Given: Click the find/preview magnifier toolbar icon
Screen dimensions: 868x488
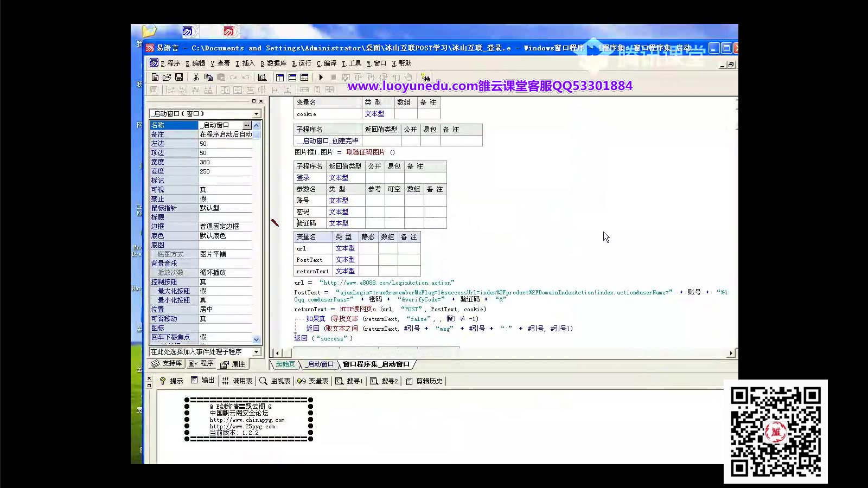Looking at the screenshot, I should point(262,77).
